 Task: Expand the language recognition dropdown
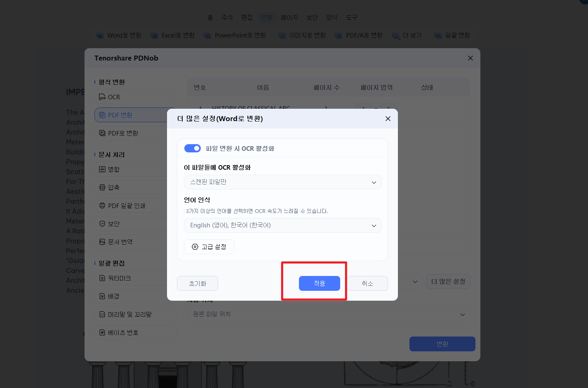[x=283, y=225]
